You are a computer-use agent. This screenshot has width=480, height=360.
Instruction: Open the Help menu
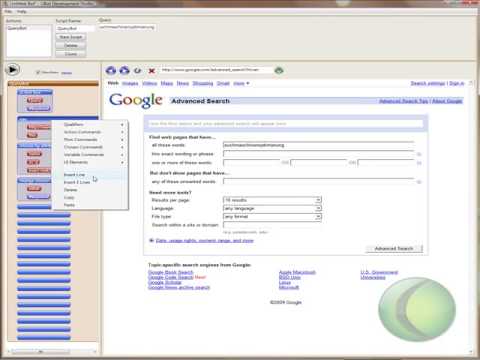(x=22, y=11)
